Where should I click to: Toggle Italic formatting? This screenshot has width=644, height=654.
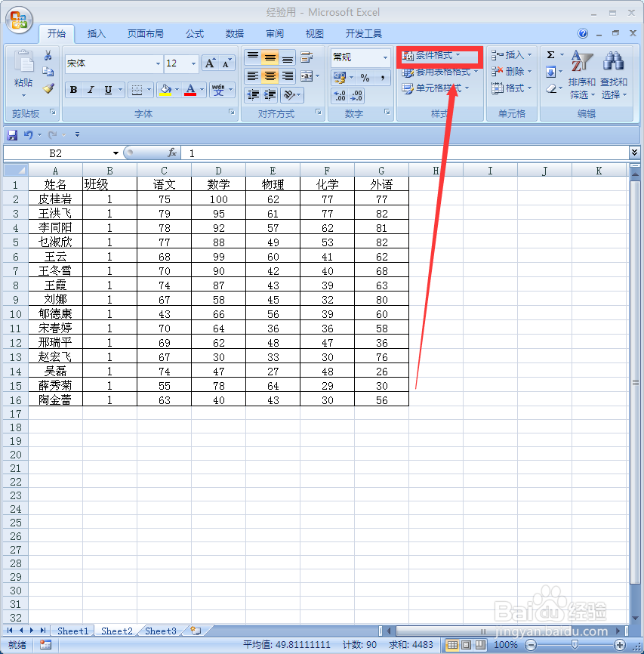91,90
